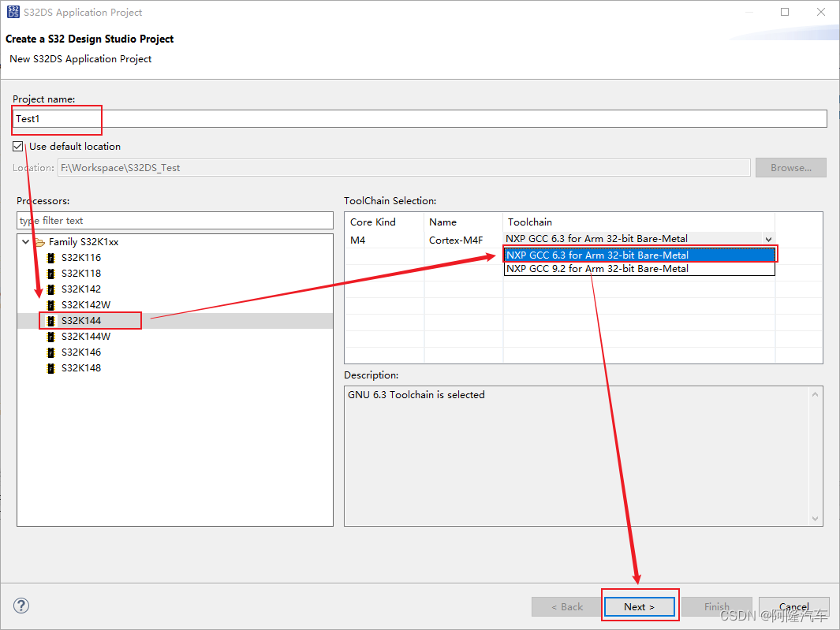Click the Finish button
Screen dimensions: 840x630
pos(716,607)
